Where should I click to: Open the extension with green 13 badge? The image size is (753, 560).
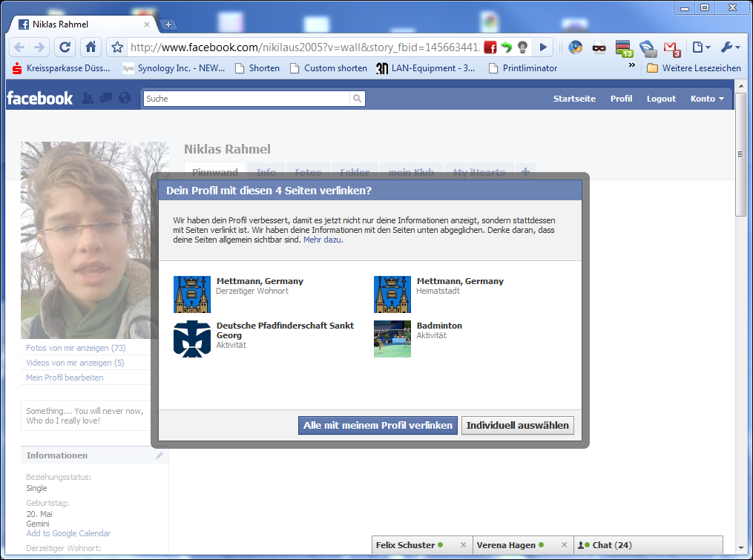click(624, 48)
